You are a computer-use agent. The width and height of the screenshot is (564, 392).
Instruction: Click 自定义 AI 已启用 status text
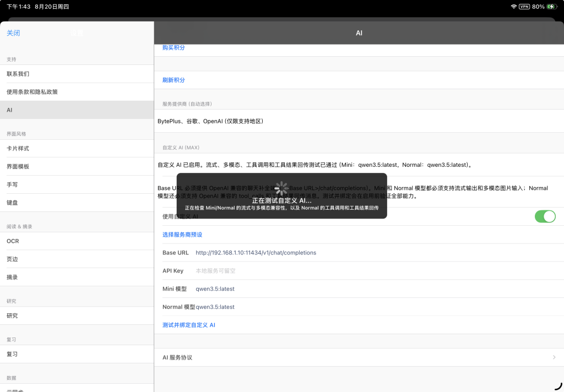point(314,165)
